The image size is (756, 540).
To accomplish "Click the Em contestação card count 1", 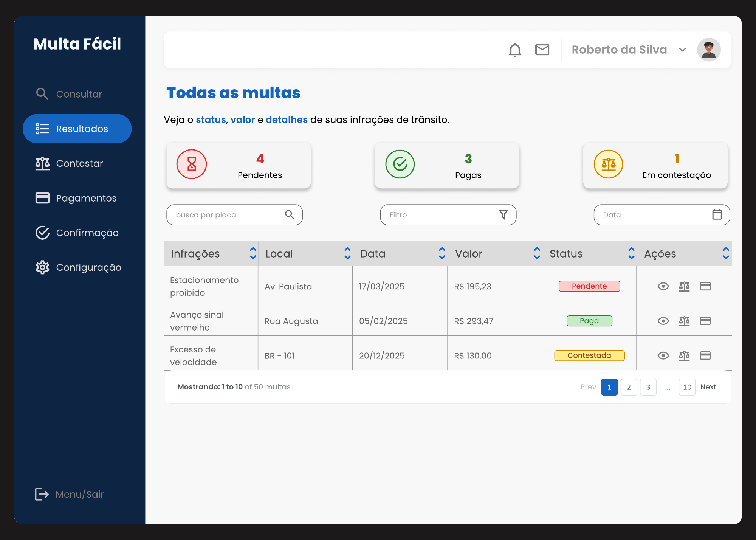I will pyautogui.click(x=677, y=159).
